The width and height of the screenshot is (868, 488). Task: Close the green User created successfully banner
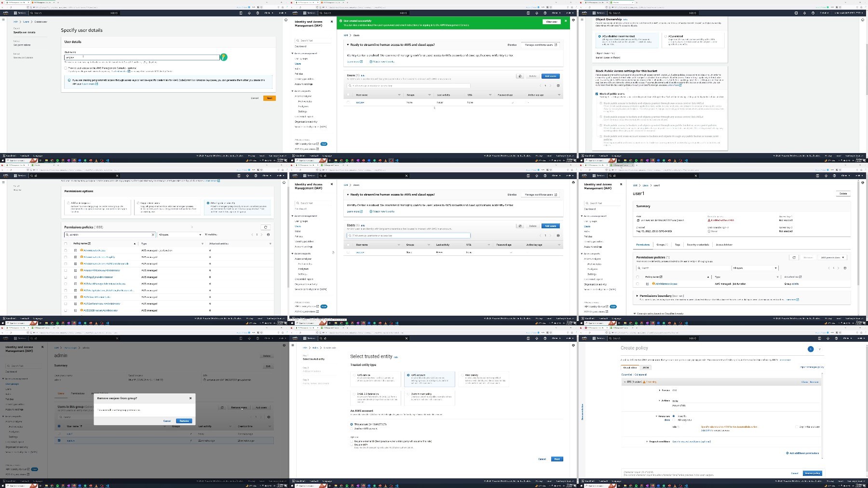(x=565, y=22)
